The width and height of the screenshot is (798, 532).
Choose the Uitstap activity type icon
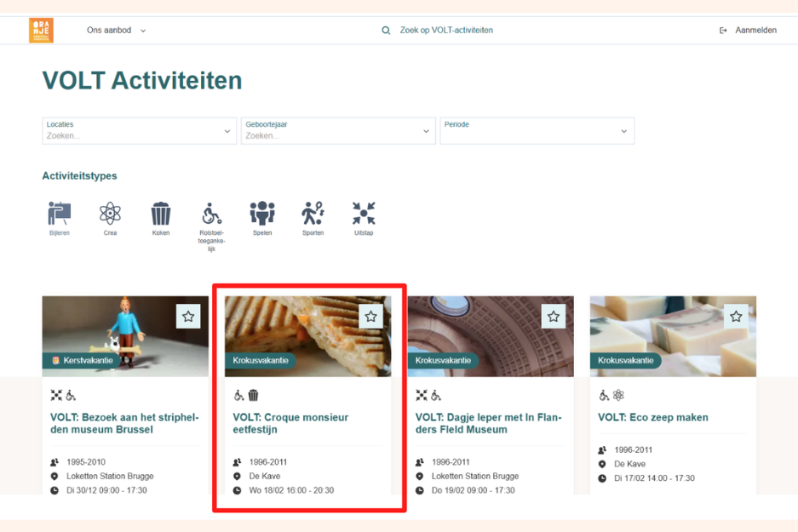364,214
